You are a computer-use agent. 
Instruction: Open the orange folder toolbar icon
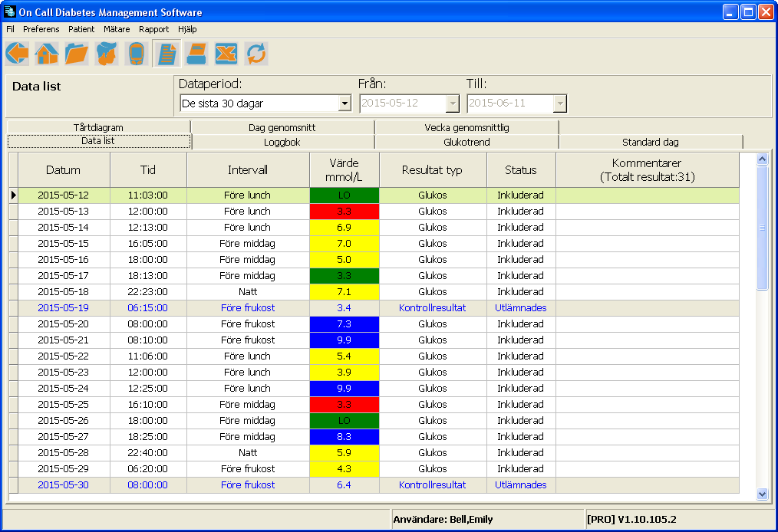(x=77, y=54)
